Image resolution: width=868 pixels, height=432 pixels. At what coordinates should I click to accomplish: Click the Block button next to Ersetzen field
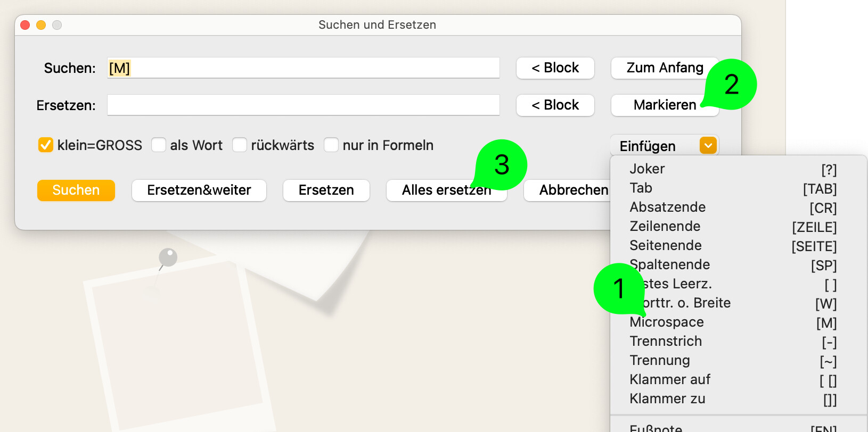click(x=555, y=105)
